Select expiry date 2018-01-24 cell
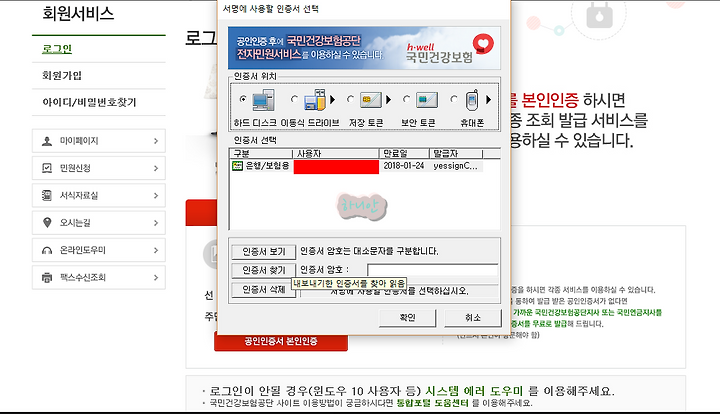Screen dimensions: 720x414 (x=404, y=166)
